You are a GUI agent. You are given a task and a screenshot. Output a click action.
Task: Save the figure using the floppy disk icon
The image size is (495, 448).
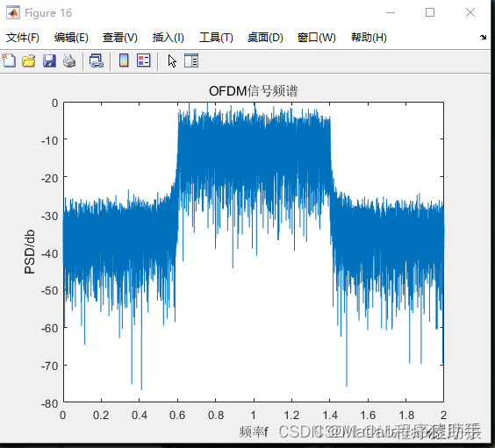(49, 60)
